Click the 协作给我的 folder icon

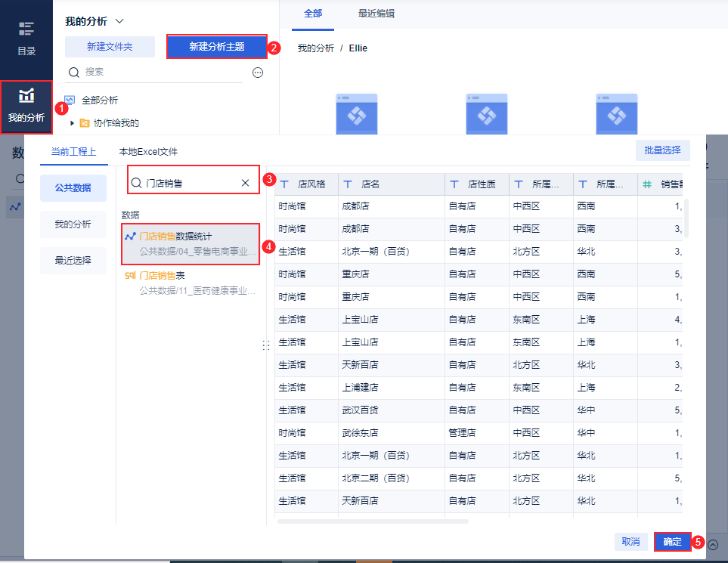[85, 123]
